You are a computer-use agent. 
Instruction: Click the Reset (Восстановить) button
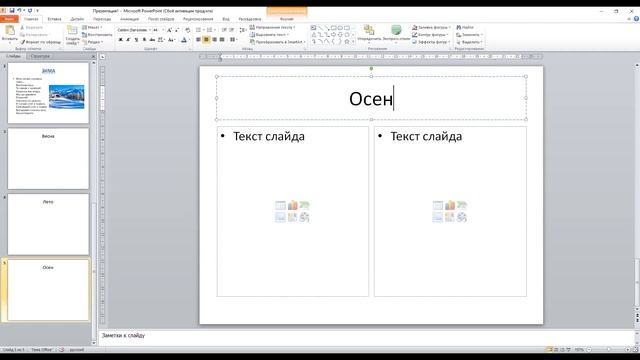(97, 35)
